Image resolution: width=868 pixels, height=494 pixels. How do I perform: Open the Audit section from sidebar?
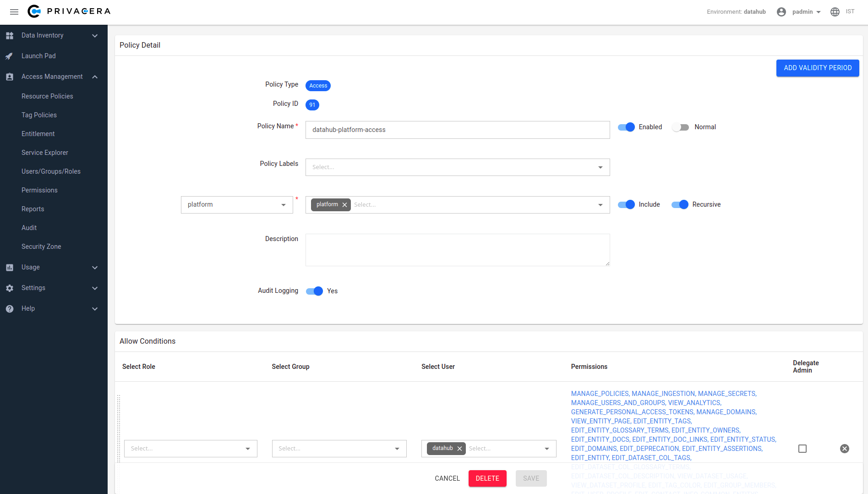tap(29, 228)
